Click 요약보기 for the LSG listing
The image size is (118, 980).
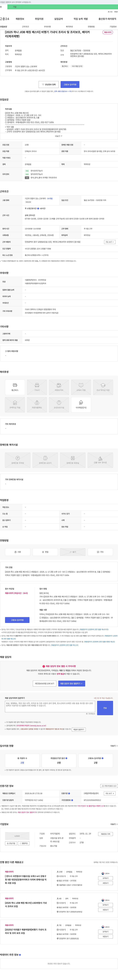105,905
